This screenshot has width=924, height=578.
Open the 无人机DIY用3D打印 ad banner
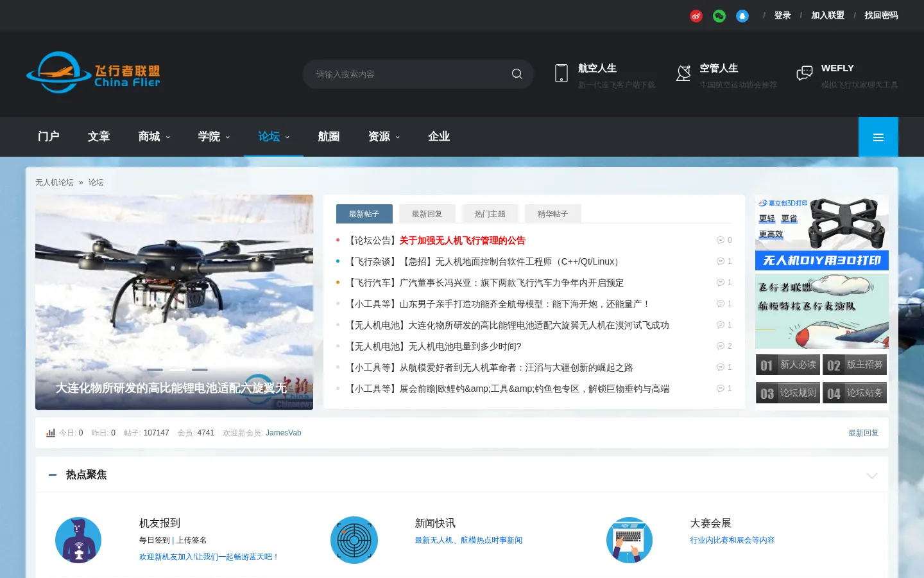click(x=822, y=232)
